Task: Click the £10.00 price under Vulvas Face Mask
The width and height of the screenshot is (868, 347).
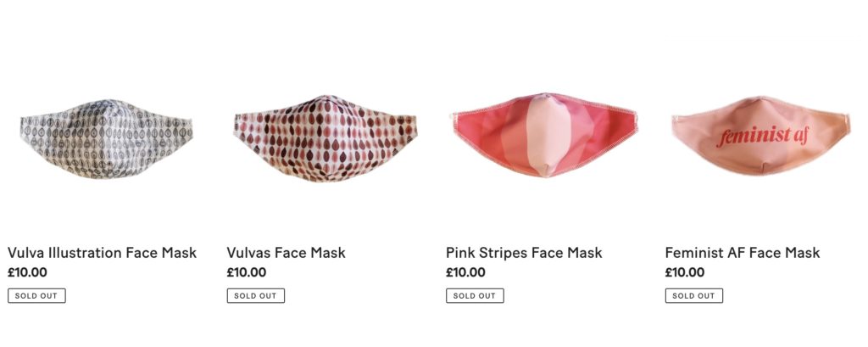Action: pyautogui.click(x=247, y=272)
